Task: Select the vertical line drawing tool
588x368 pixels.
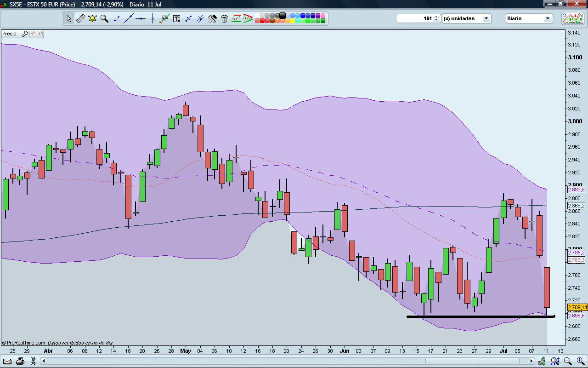Action: click(x=153, y=19)
